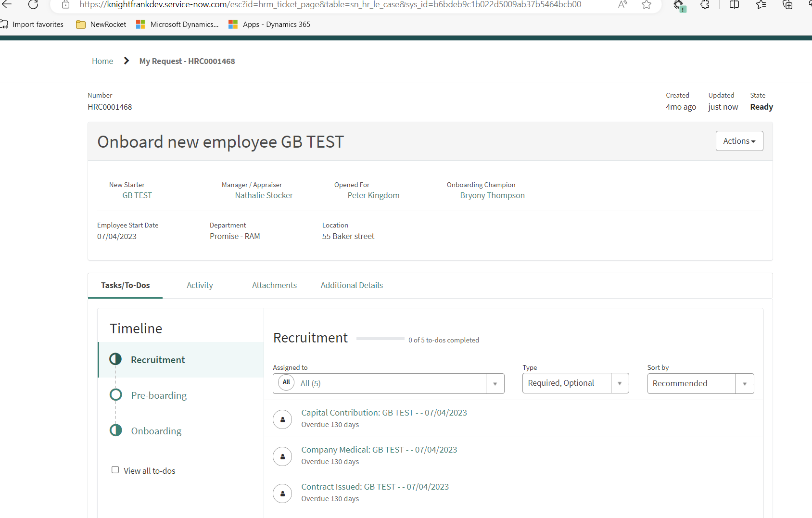
Task: Open the Favorites list icon
Action: [x=761, y=5]
